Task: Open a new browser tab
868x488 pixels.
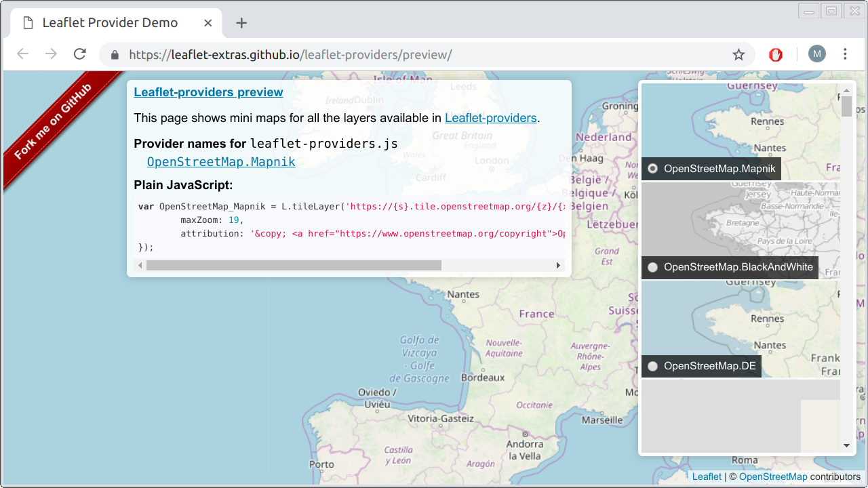Action: click(241, 22)
